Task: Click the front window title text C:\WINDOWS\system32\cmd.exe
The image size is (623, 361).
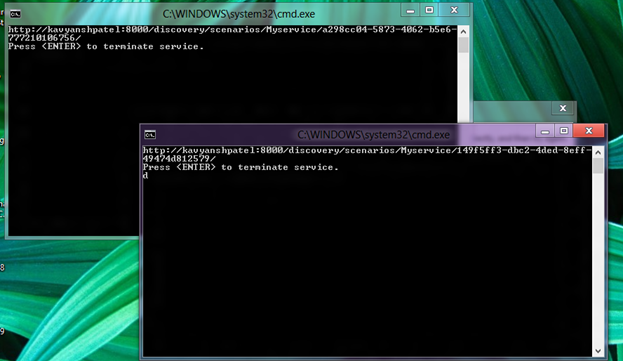Action: [373, 135]
